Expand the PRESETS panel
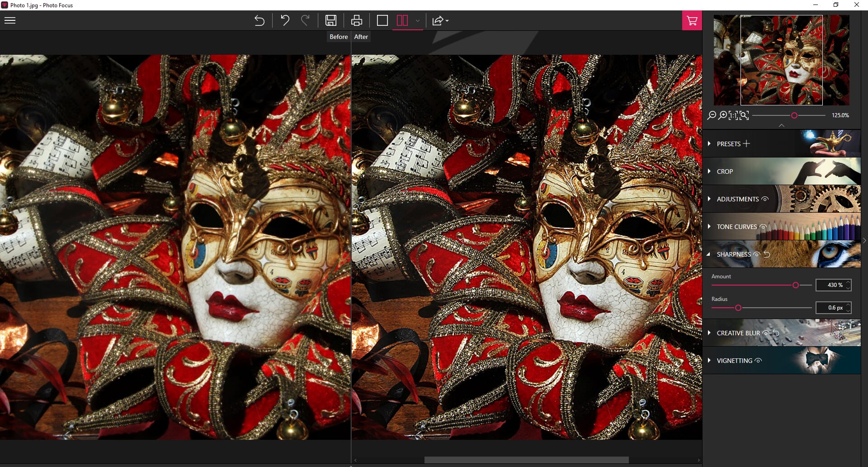Screen dimensions: 868x467 (x=709, y=143)
